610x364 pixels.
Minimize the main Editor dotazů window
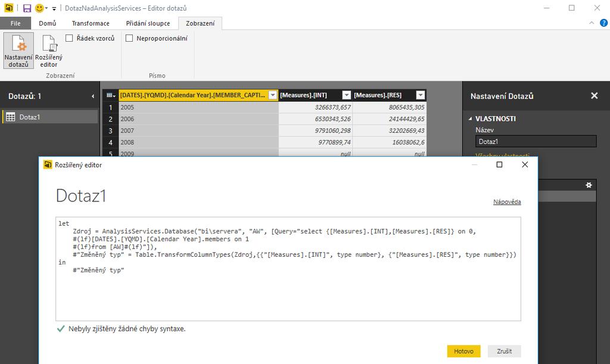(547, 8)
